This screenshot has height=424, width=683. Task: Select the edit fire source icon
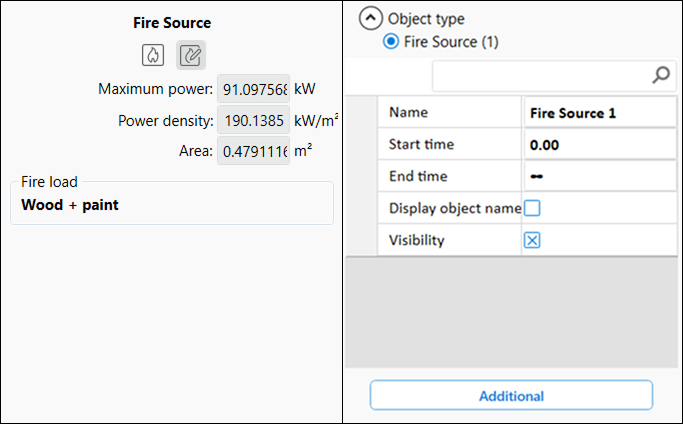(191, 55)
